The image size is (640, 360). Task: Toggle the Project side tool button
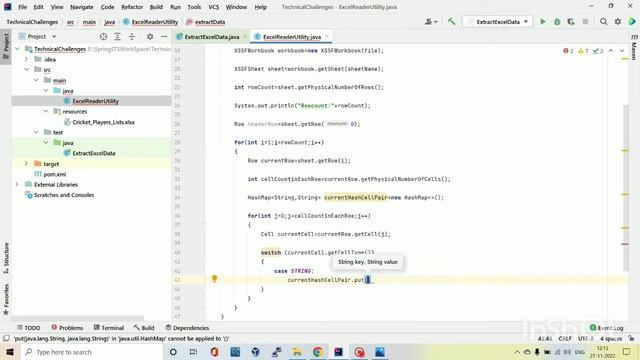(x=6, y=46)
